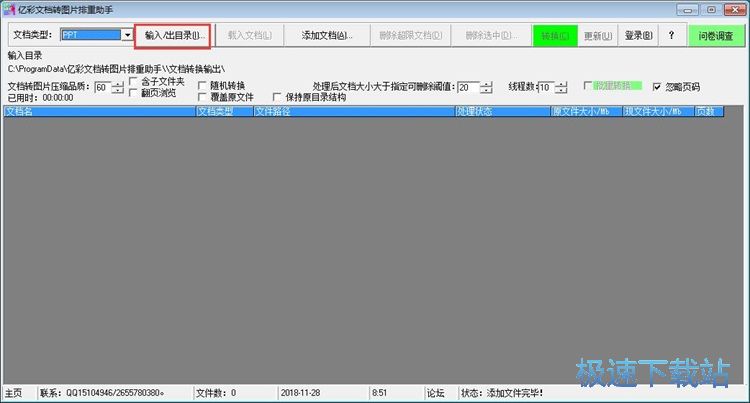Click the 输入/出目录 button
The width and height of the screenshot is (750, 403).
click(x=174, y=35)
